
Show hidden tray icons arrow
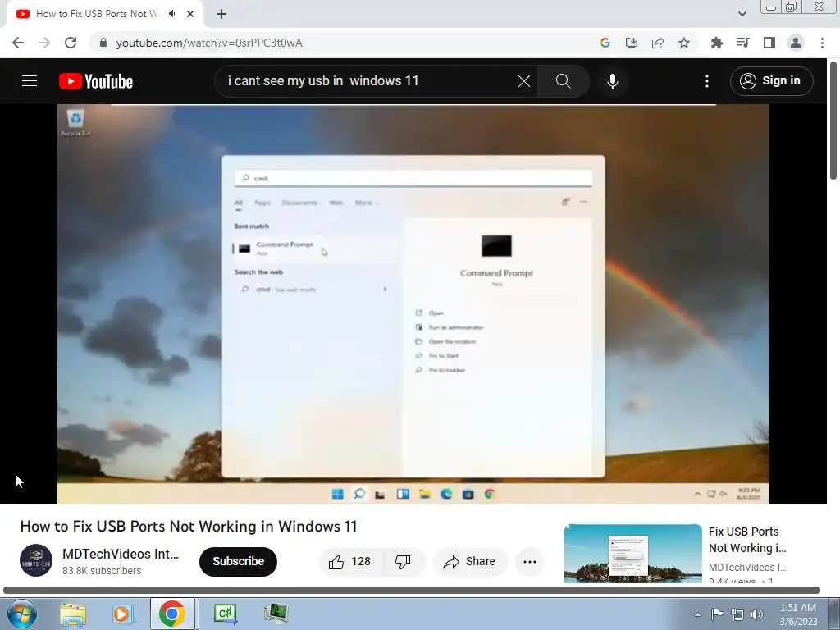[697, 614]
